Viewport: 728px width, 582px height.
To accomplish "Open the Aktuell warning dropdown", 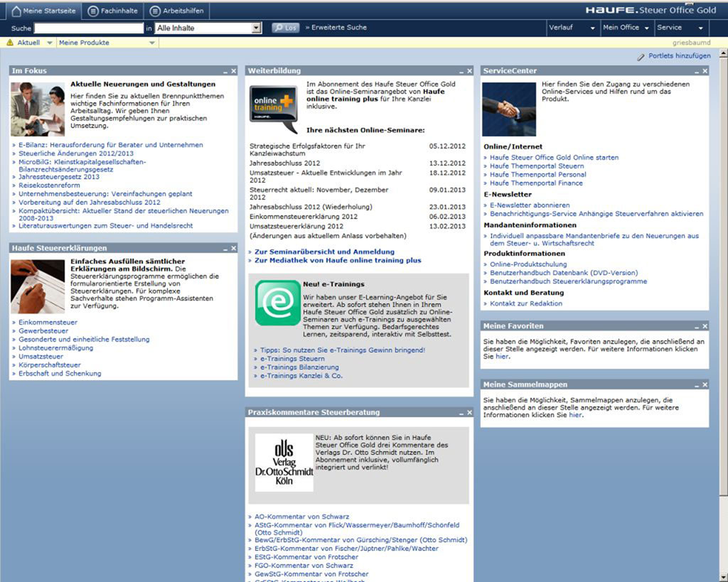I will click(29, 42).
